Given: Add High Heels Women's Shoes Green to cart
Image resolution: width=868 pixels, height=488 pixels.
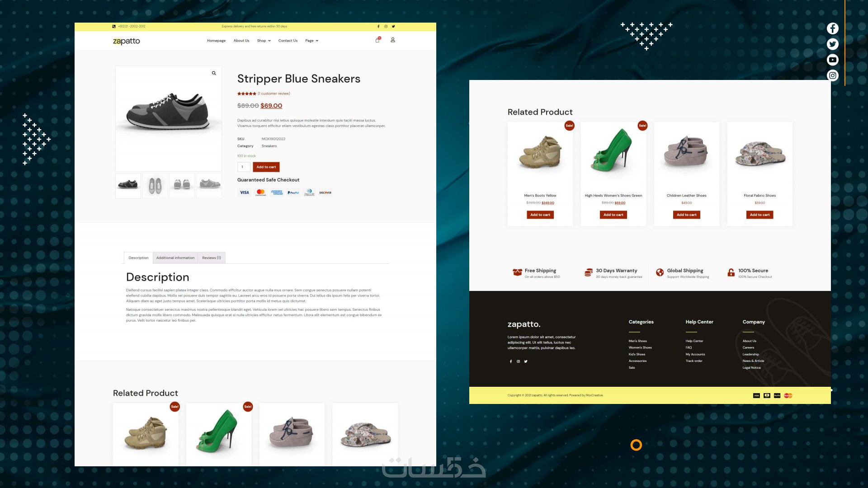Looking at the screenshot, I should (x=613, y=215).
